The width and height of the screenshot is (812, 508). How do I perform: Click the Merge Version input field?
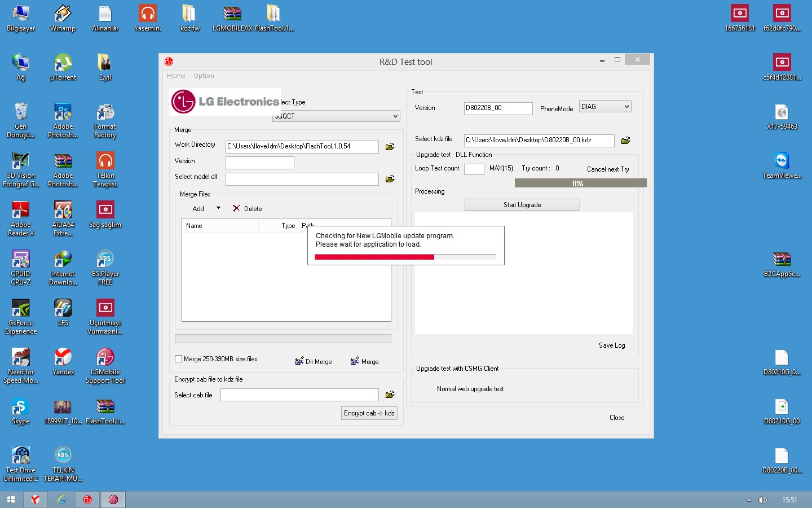pos(259,163)
